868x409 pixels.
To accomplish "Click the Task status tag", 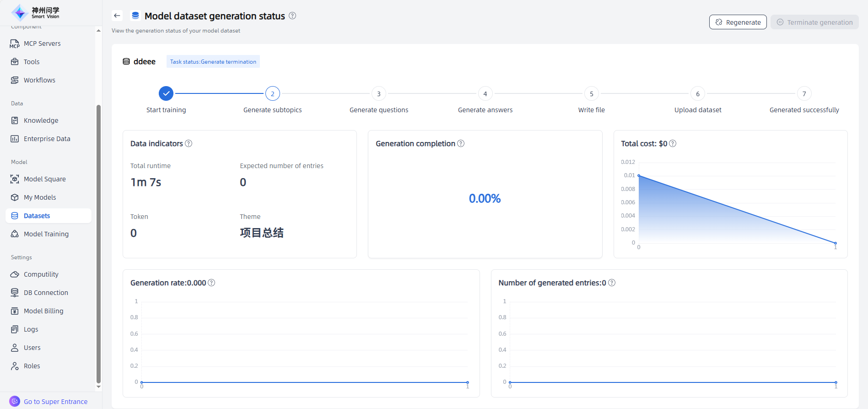I will [x=213, y=62].
